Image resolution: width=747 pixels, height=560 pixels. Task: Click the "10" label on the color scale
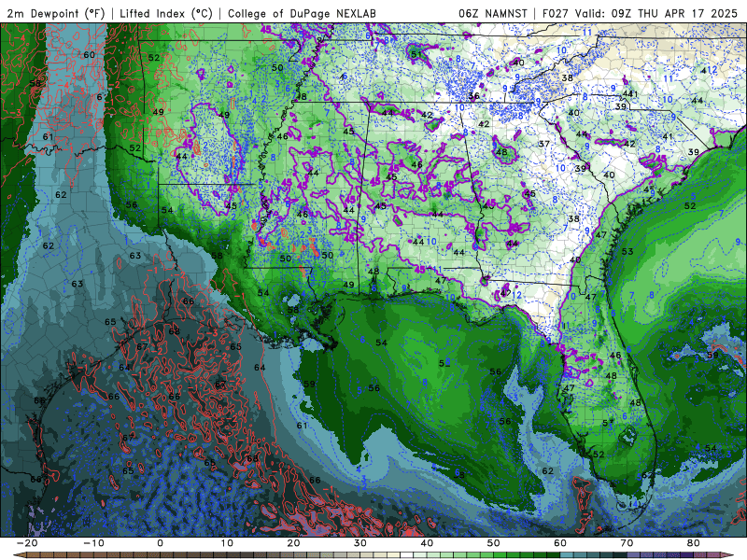pos(227,543)
